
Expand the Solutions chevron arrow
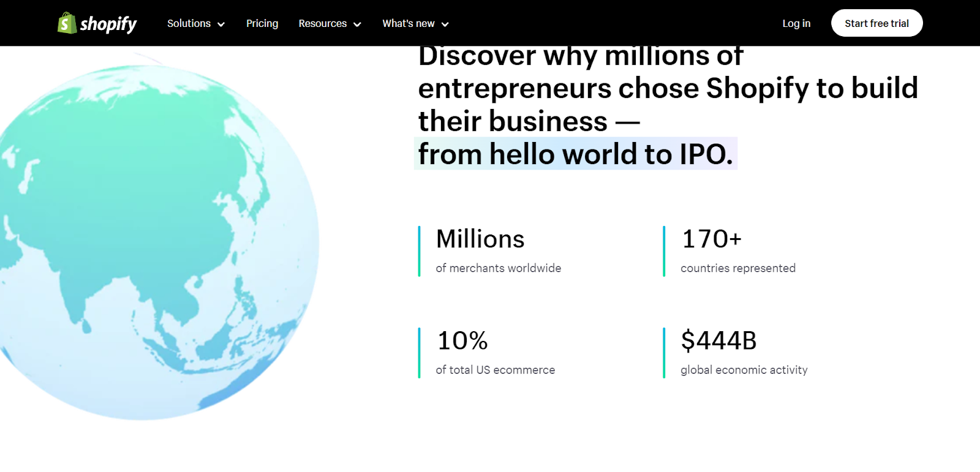tap(221, 24)
